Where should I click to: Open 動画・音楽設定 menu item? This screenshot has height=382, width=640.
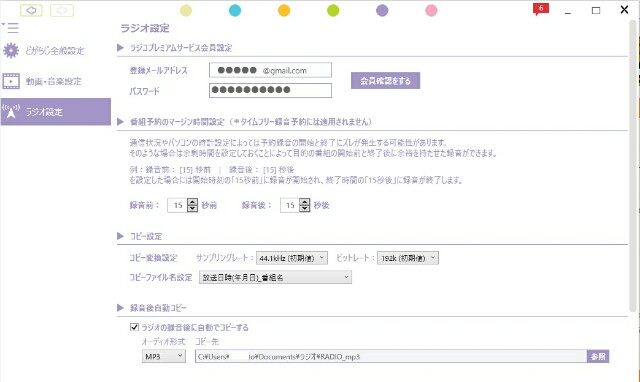53,81
